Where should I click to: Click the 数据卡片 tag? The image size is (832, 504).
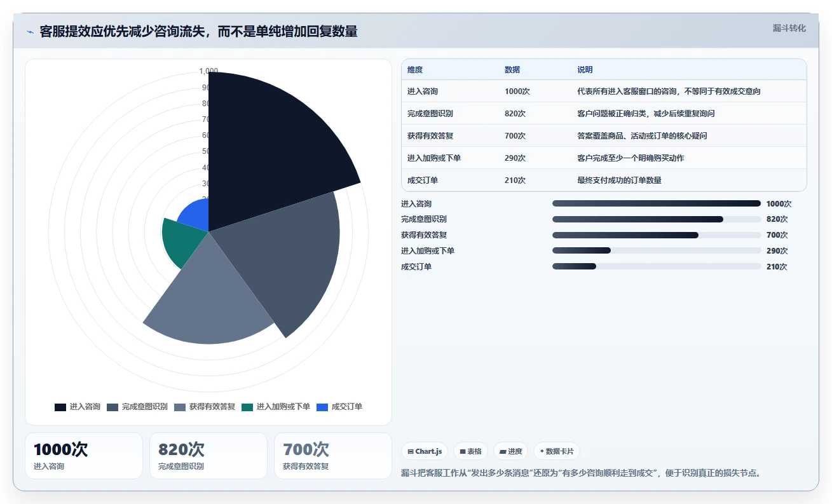point(557,451)
